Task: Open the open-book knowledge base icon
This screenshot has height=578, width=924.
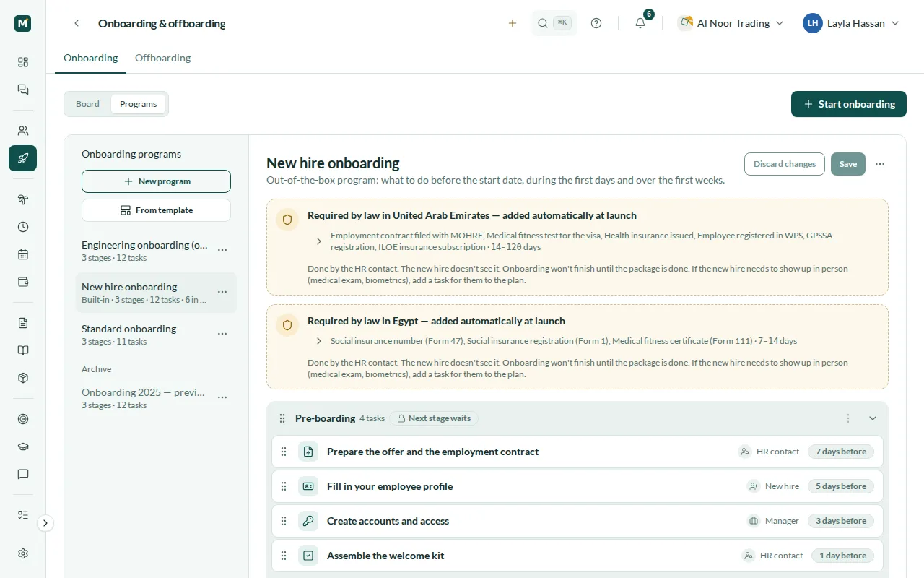Action: [23, 350]
